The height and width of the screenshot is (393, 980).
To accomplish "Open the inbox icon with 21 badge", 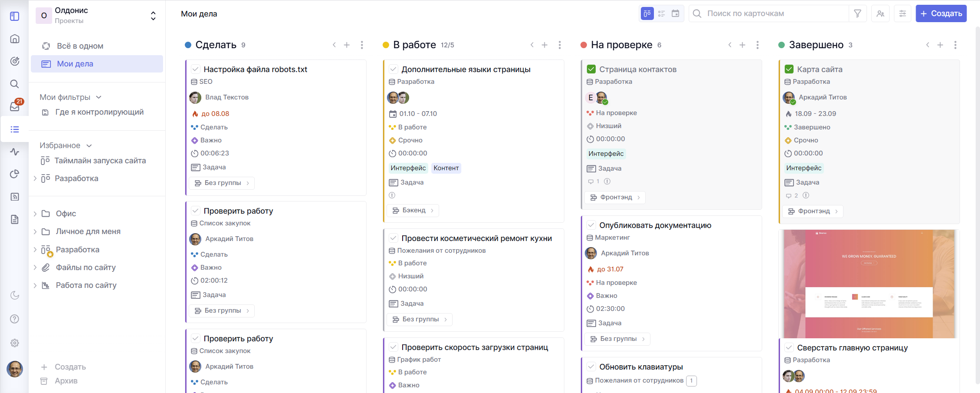I will 15,106.
